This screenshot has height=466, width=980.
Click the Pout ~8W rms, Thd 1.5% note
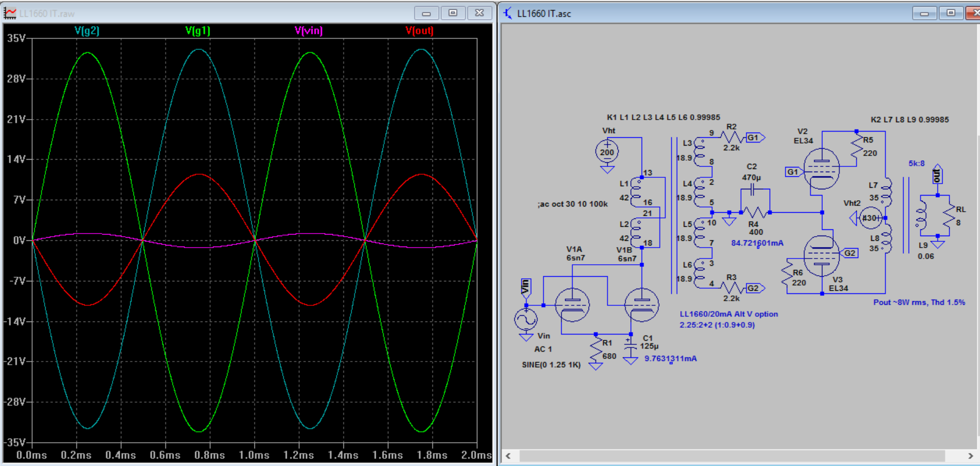[x=919, y=302]
